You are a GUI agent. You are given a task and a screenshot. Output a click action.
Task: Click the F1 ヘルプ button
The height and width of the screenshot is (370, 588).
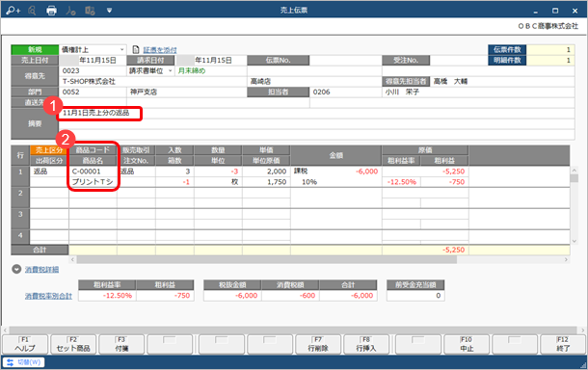point(25,344)
